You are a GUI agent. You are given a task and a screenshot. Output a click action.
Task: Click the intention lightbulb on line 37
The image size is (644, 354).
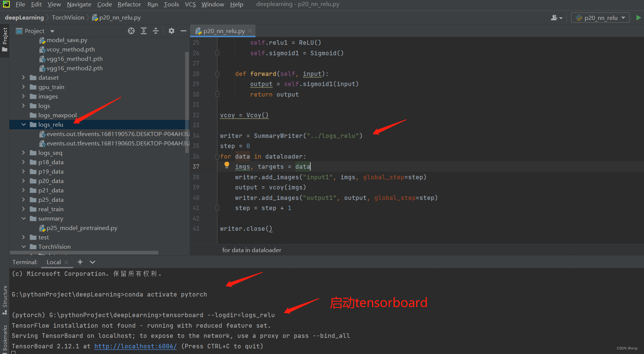[226, 165]
